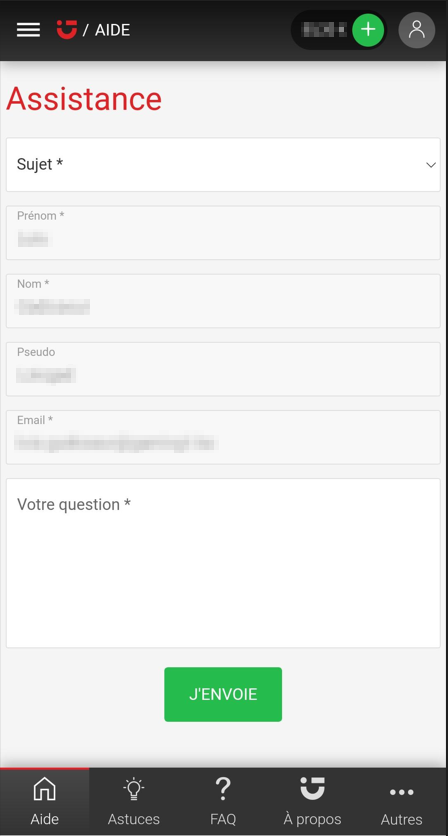Open the user profile icon
The image size is (448, 836).
417,30
